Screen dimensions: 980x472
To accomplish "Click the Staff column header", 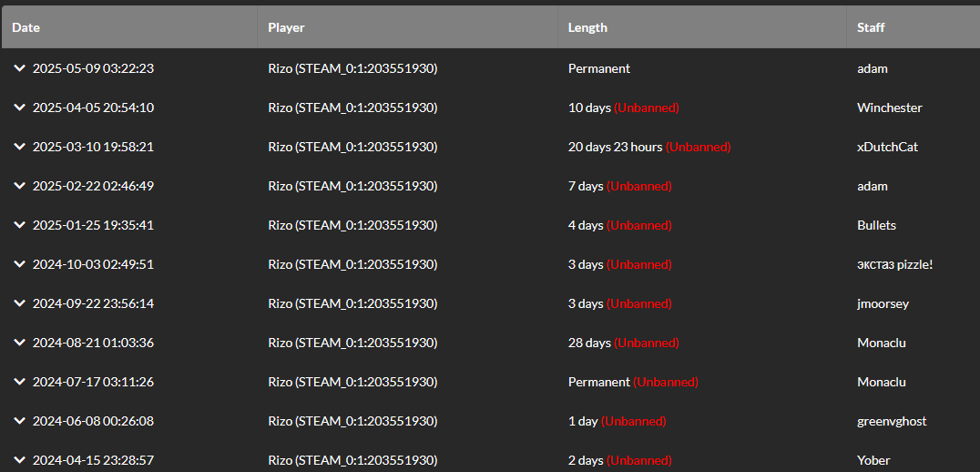I will 914,27.
